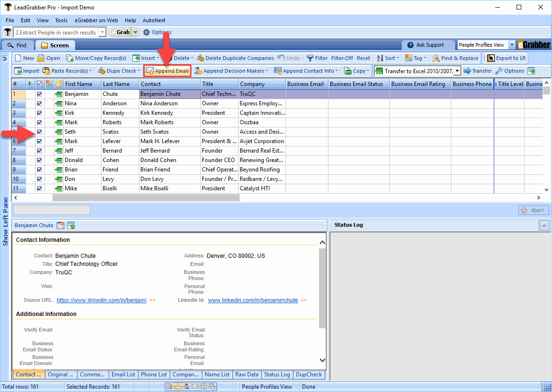Click the Filter:Off button
This screenshot has height=392, width=552.
click(342, 58)
